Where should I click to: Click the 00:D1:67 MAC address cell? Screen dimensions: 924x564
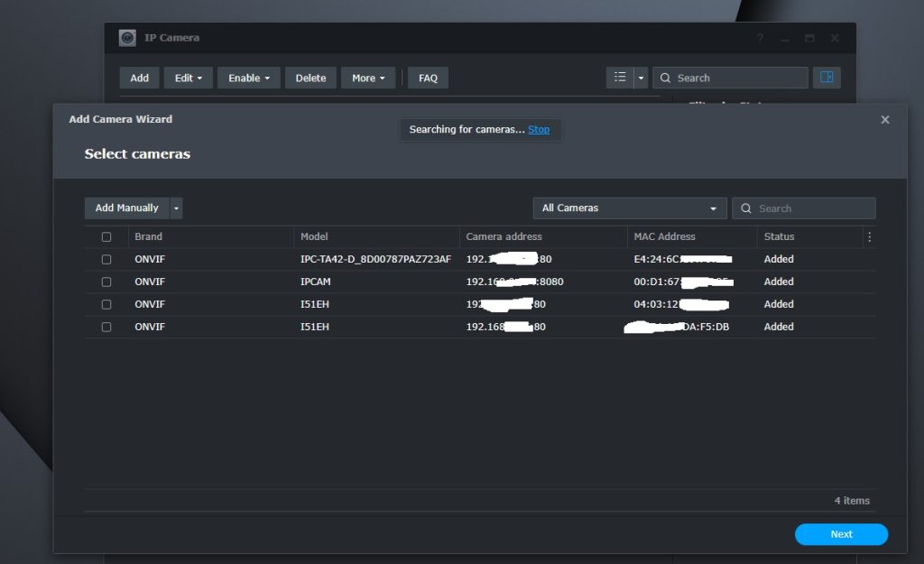684,282
